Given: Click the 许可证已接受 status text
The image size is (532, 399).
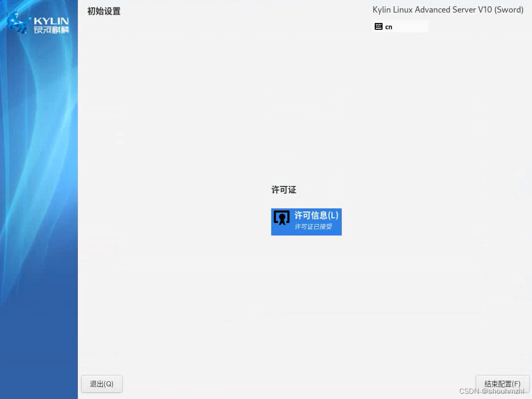Looking at the screenshot, I should 313,227.
